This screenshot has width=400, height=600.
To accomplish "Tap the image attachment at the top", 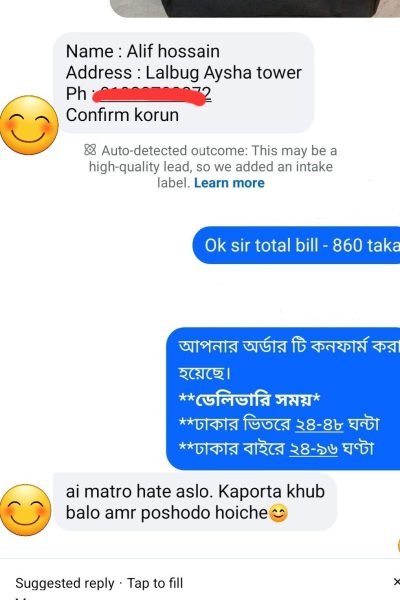I will coord(255,8).
